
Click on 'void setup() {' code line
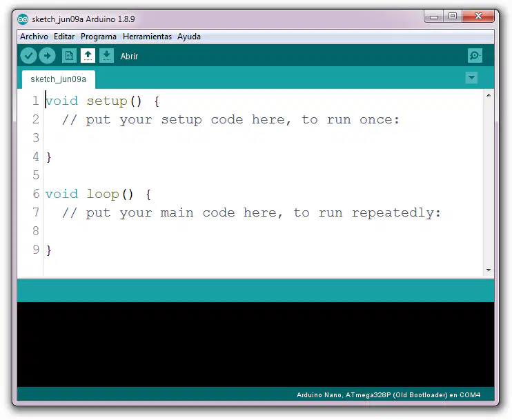103,101
